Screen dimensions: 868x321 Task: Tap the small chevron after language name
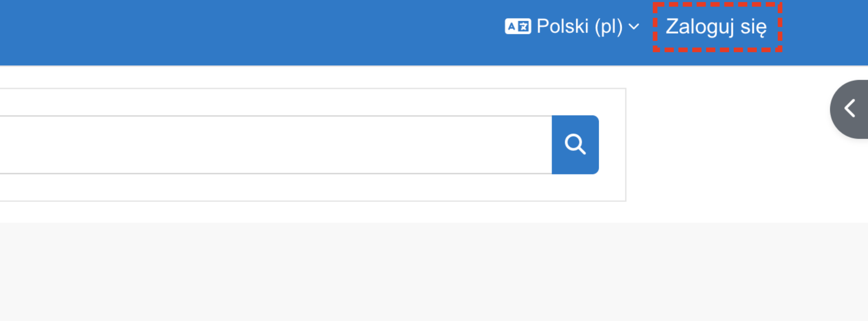(x=634, y=27)
